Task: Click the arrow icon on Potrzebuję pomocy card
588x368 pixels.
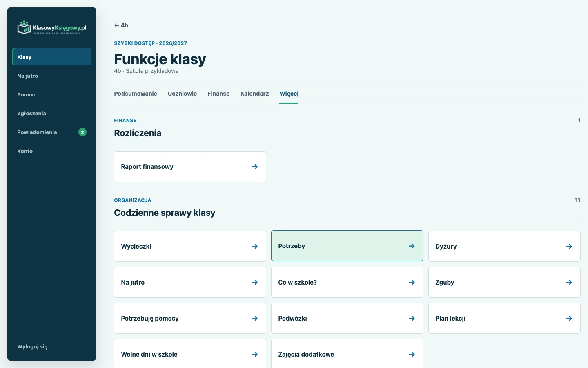Action: click(x=255, y=319)
